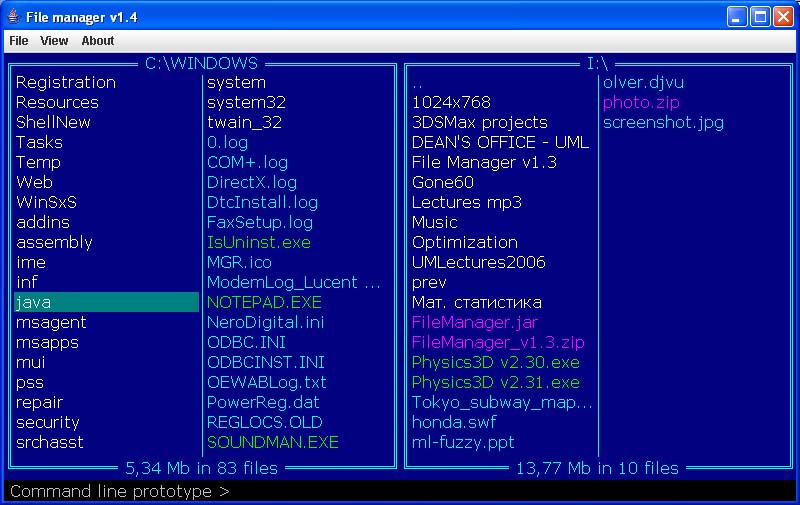Select the repair folder
Image resolution: width=800 pixels, height=505 pixels.
tap(39, 402)
